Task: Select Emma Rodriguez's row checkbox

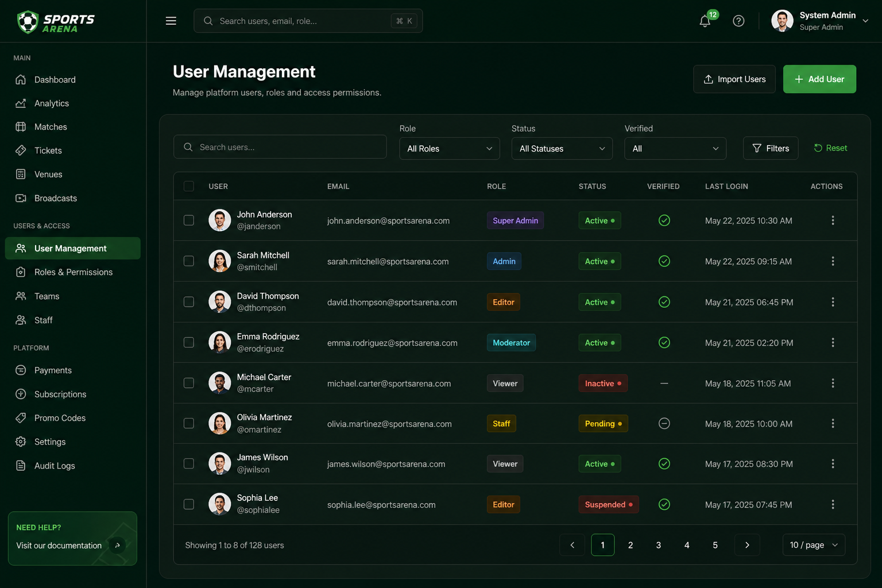Action: pos(188,342)
